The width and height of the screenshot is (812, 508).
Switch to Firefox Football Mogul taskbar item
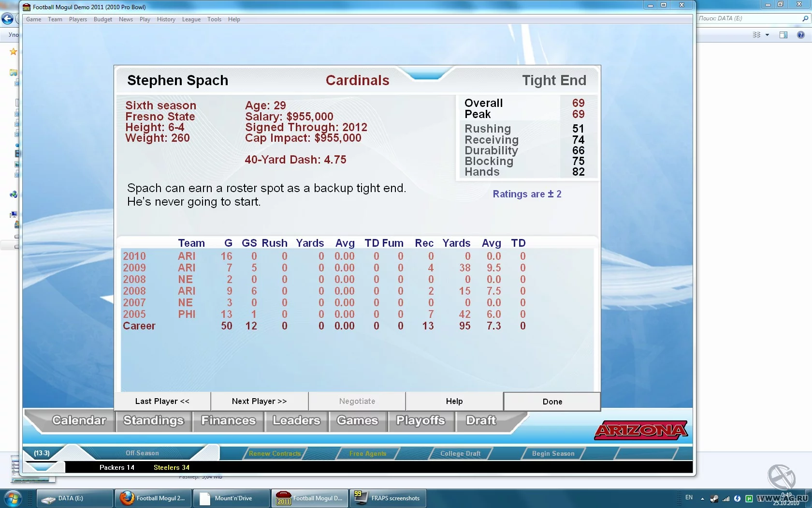pyautogui.click(x=153, y=498)
